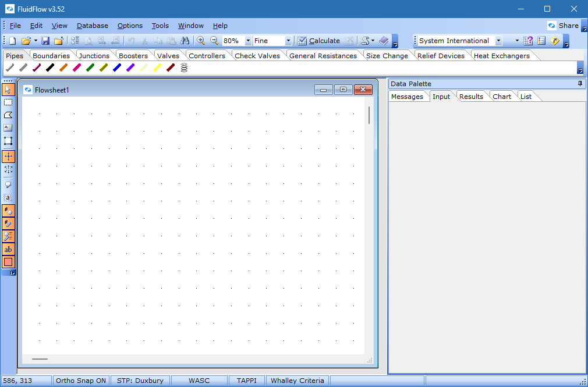The width and height of the screenshot is (588, 387).
Task: Click the script scroll icon
Action: point(365,41)
